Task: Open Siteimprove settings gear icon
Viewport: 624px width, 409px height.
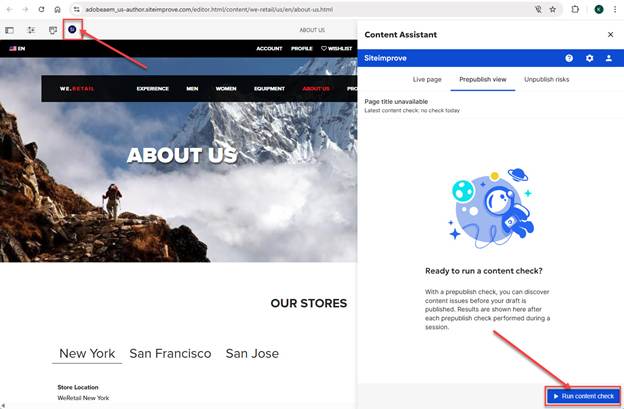Action: click(589, 58)
